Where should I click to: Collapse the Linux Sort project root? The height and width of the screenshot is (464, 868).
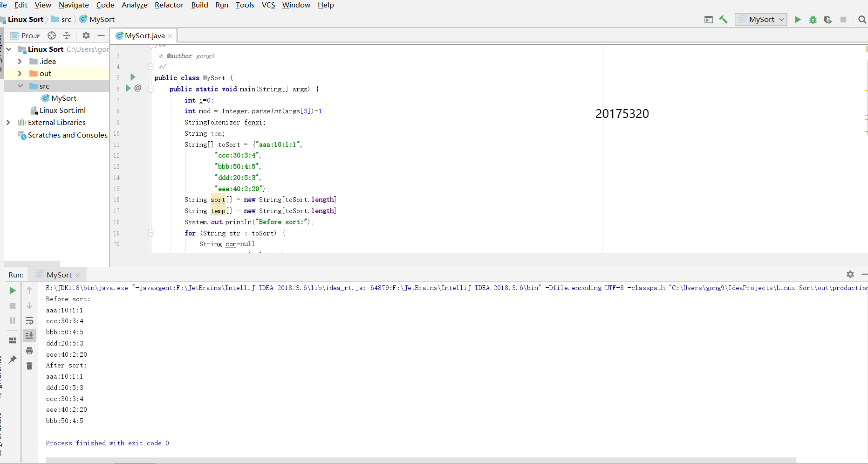click(9, 49)
